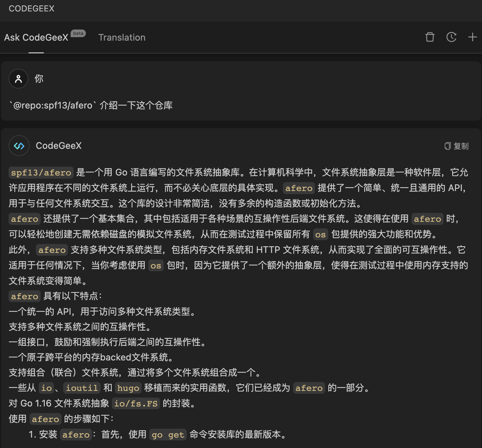Viewport: 482px width, 448px height.
Task: Click the '你' user name label
Action: tap(39, 79)
